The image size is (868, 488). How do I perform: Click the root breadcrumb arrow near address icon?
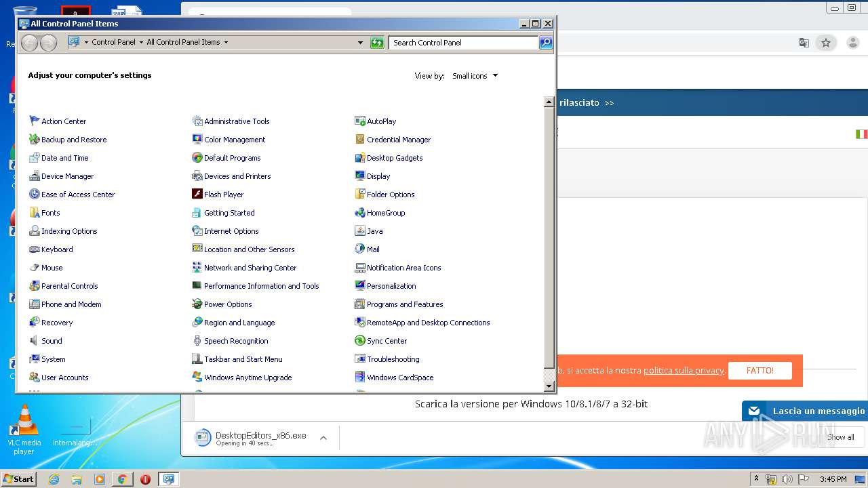click(86, 42)
